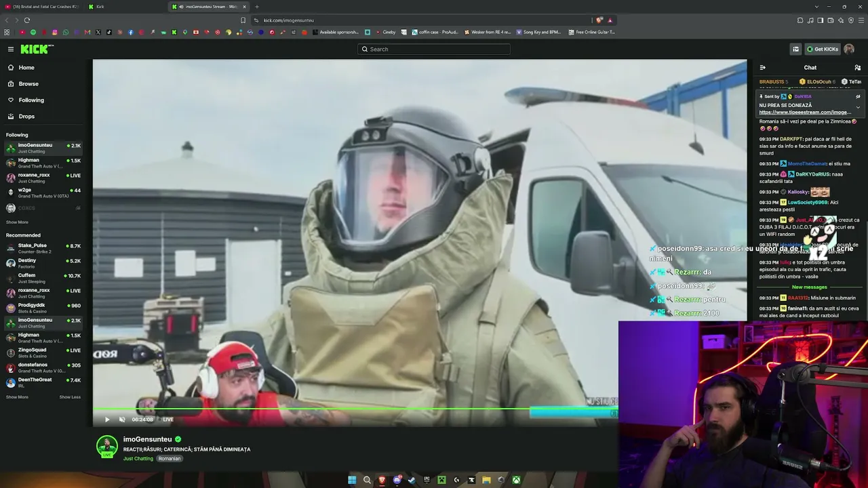The width and height of the screenshot is (868, 488).
Task: Close the imoGensunteu Stream tab
Action: click(245, 7)
